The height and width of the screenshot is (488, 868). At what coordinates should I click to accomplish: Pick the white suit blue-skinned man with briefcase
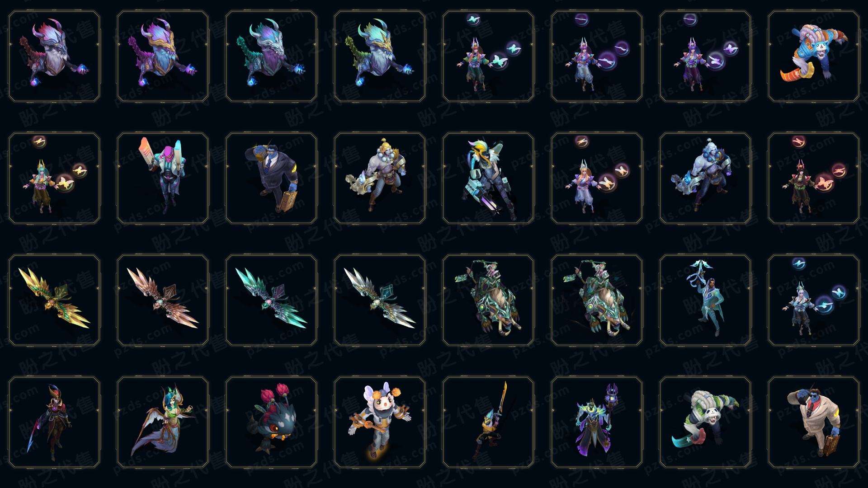[x=813, y=422]
